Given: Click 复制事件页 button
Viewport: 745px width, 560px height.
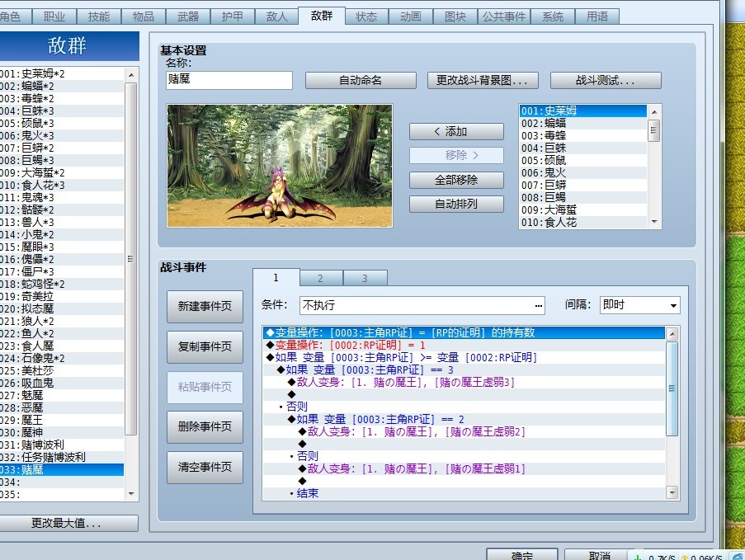Looking at the screenshot, I should click(205, 346).
